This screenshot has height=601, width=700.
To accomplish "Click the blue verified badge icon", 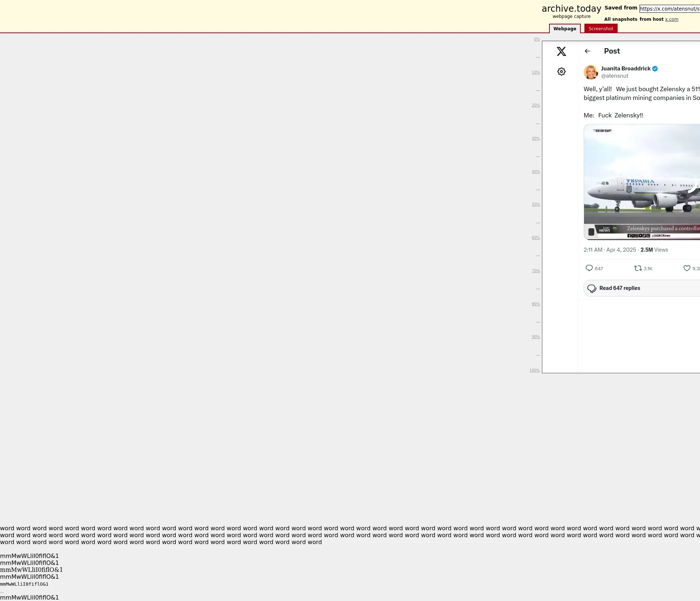I will 655,69.
